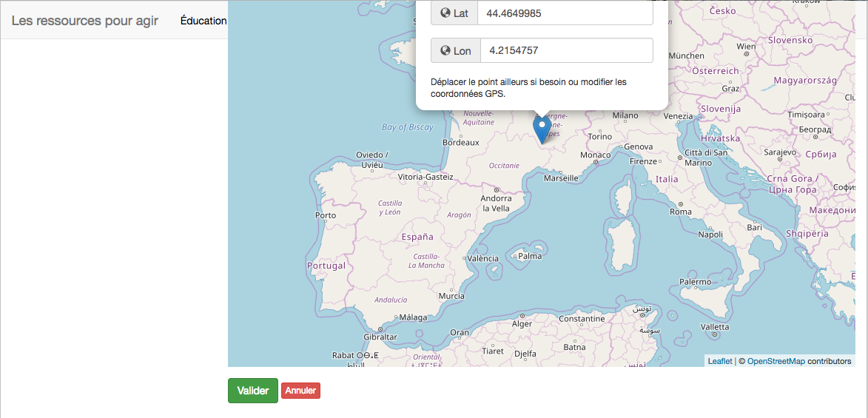
Task: Click the Slovenija country label
Action: click(720, 109)
